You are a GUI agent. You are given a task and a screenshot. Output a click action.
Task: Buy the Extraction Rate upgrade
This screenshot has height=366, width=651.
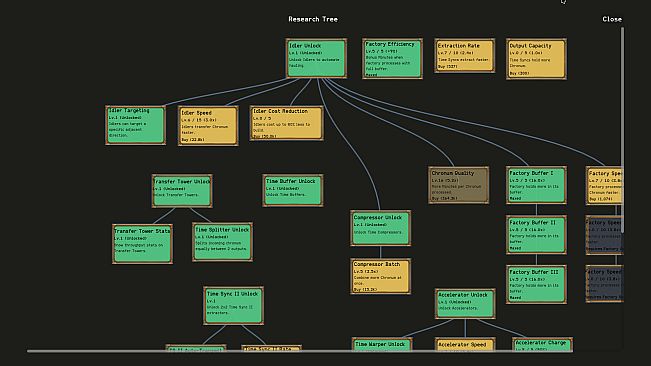coord(465,56)
